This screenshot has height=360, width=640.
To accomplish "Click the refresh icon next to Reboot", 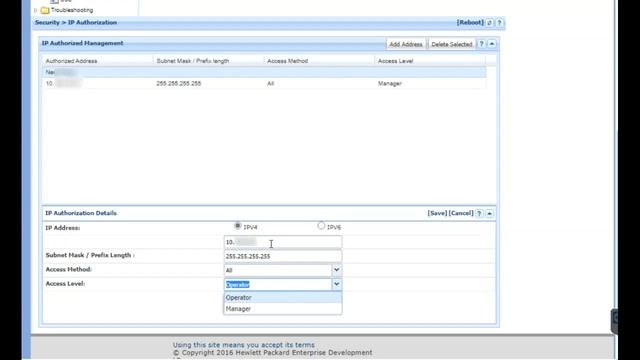I will click(x=489, y=23).
